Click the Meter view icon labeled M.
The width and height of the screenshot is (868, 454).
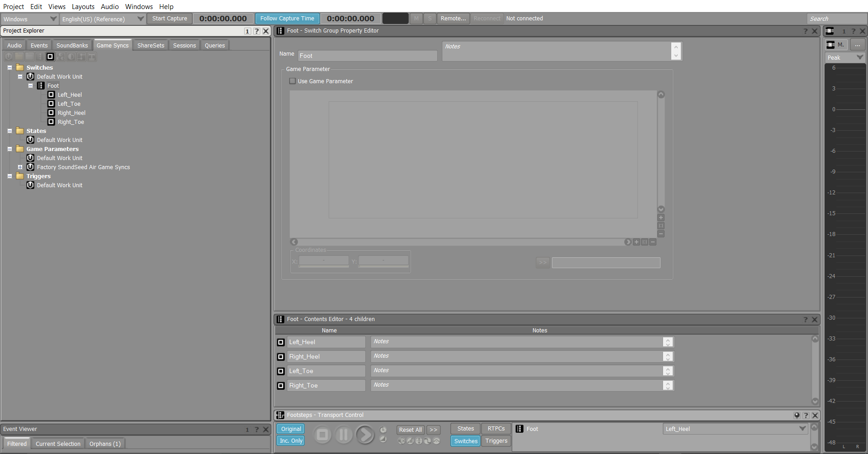(x=836, y=45)
